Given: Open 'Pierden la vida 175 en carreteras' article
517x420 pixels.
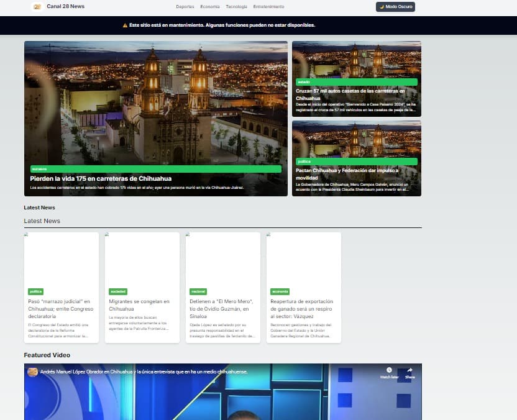Looking at the screenshot, I should coord(101,178).
